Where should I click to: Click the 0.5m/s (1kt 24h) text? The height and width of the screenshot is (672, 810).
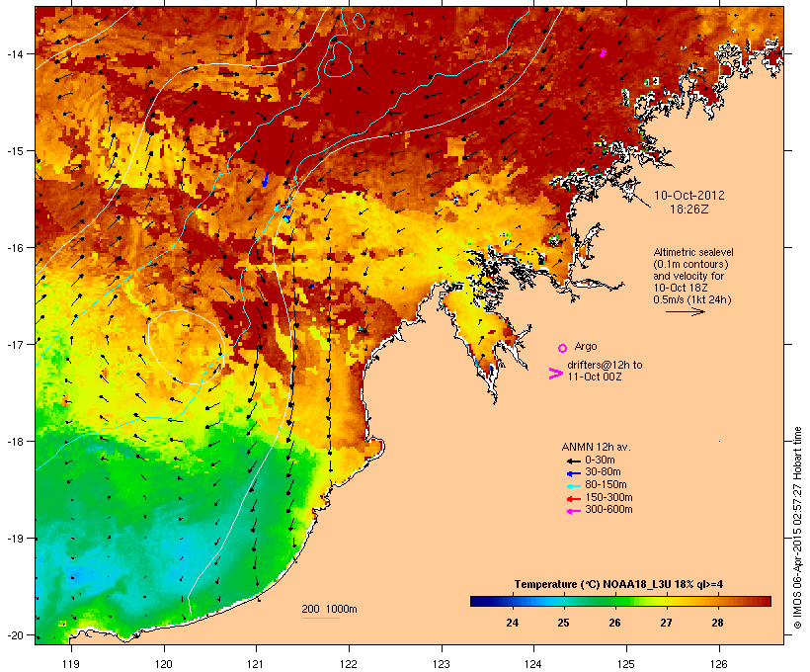coord(692,299)
